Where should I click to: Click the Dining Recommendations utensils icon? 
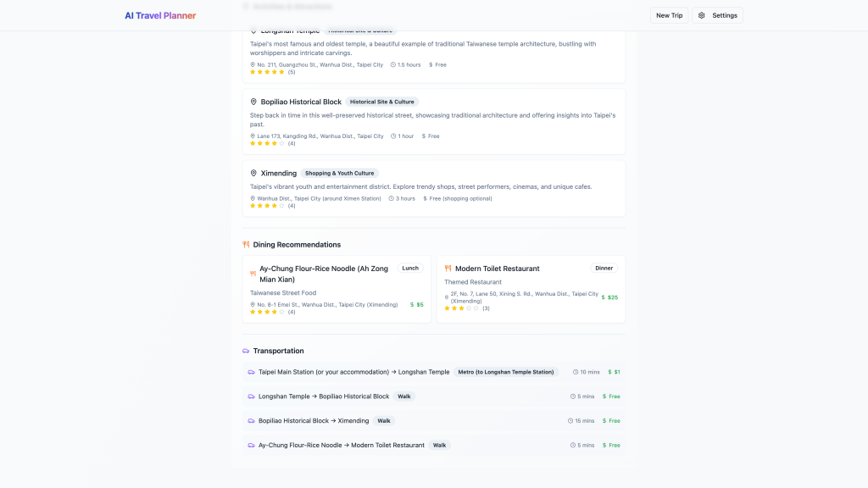pyautogui.click(x=246, y=244)
